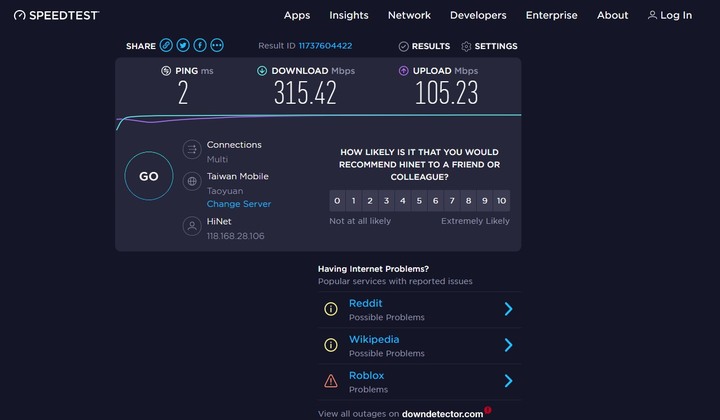Rate recommendation 8

pyautogui.click(x=468, y=201)
